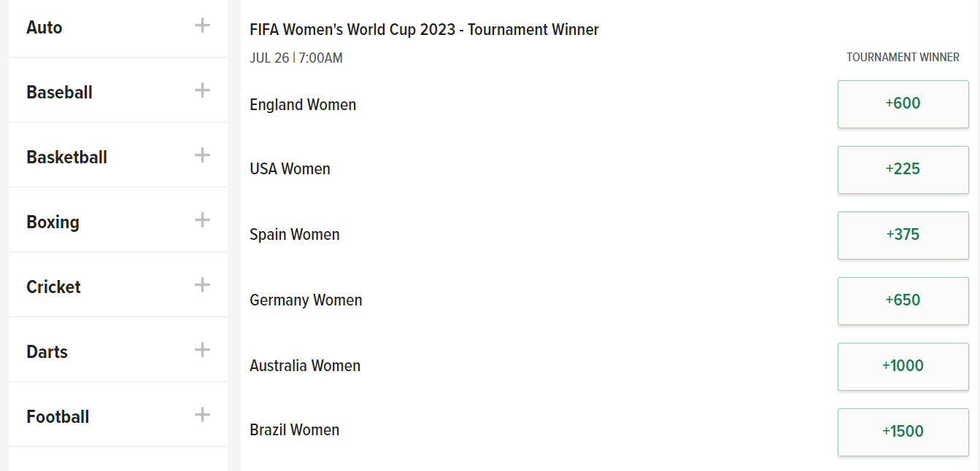The height and width of the screenshot is (471, 980).
Task: Expand the Baseball category plus icon
Action: [x=202, y=90]
